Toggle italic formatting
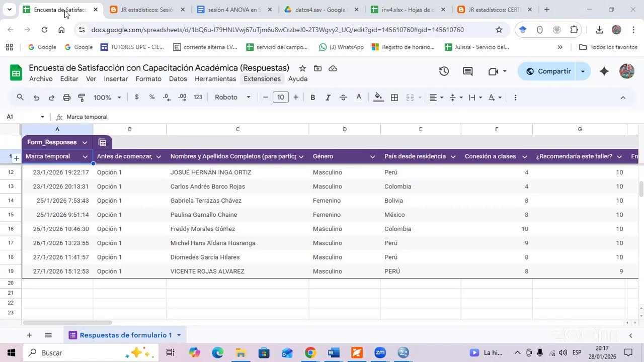 pos(328,98)
